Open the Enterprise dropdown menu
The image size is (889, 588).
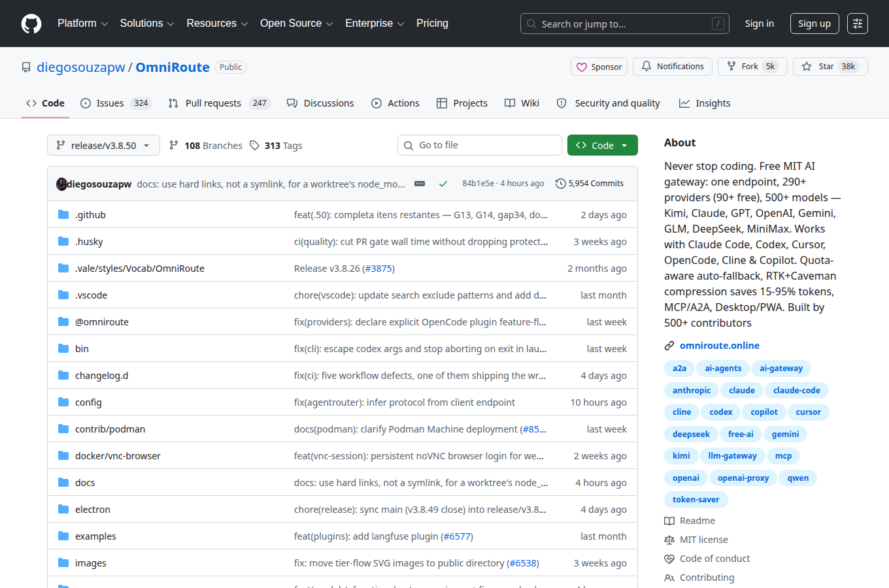coord(375,24)
